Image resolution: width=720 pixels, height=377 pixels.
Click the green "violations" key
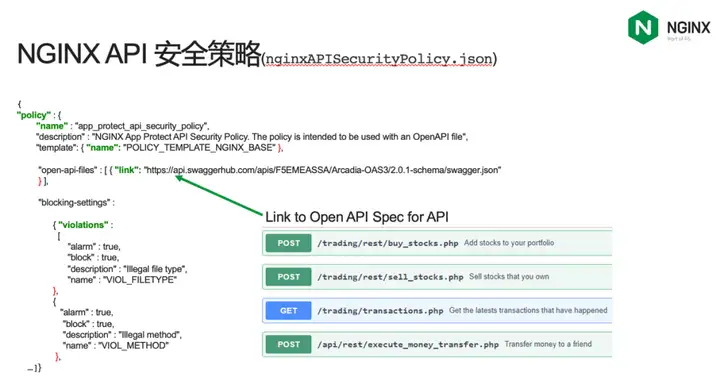tap(83, 225)
